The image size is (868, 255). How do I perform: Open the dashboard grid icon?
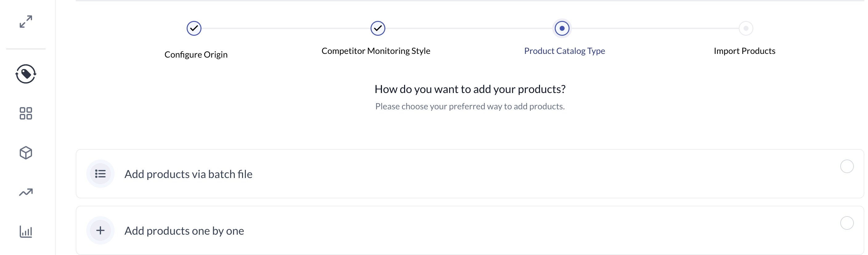(x=26, y=114)
